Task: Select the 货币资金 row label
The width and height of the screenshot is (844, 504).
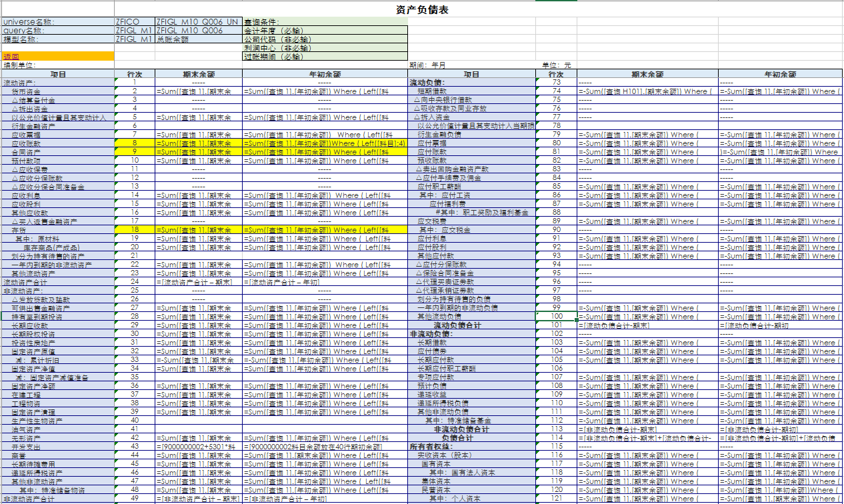Action: (x=58, y=91)
